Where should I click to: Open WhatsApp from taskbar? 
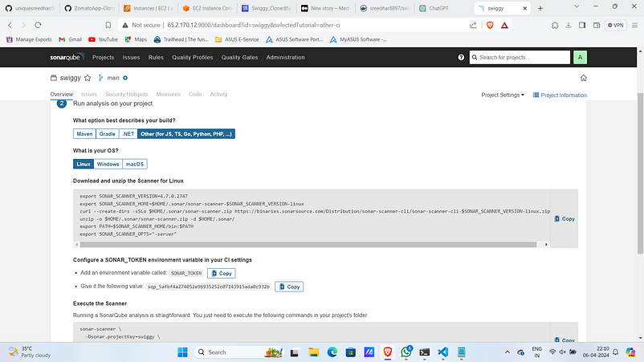coord(406,352)
